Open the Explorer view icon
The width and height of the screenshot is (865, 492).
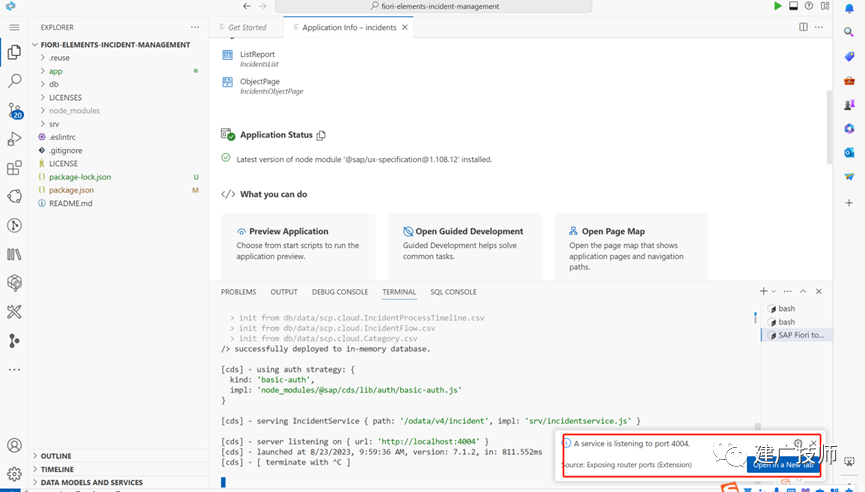pyautogui.click(x=14, y=52)
